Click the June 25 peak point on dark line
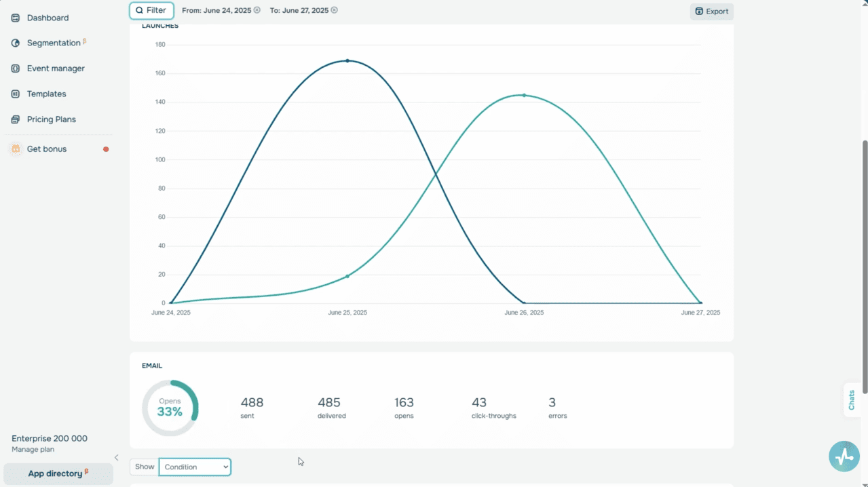Image resolution: width=868 pixels, height=487 pixels. [x=347, y=61]
